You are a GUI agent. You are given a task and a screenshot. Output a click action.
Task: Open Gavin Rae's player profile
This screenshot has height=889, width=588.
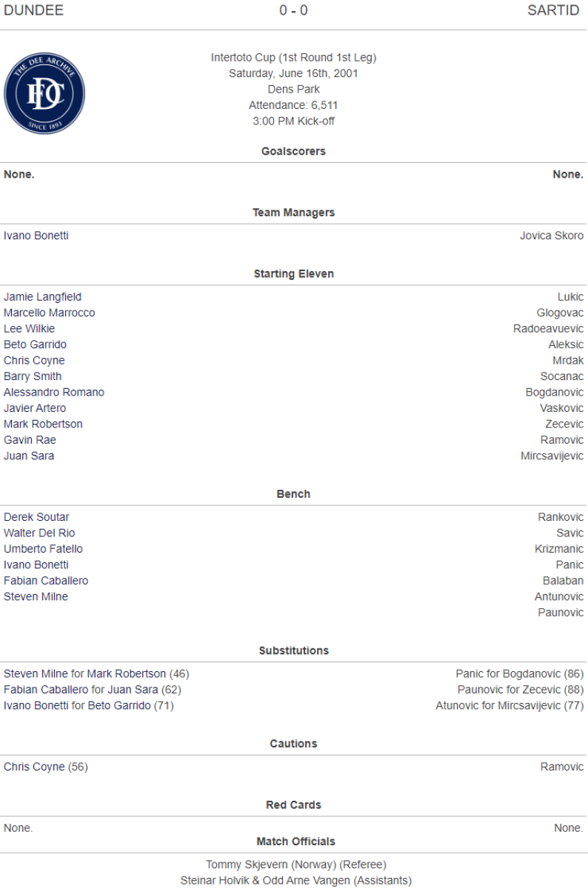[x=30, y=440]
